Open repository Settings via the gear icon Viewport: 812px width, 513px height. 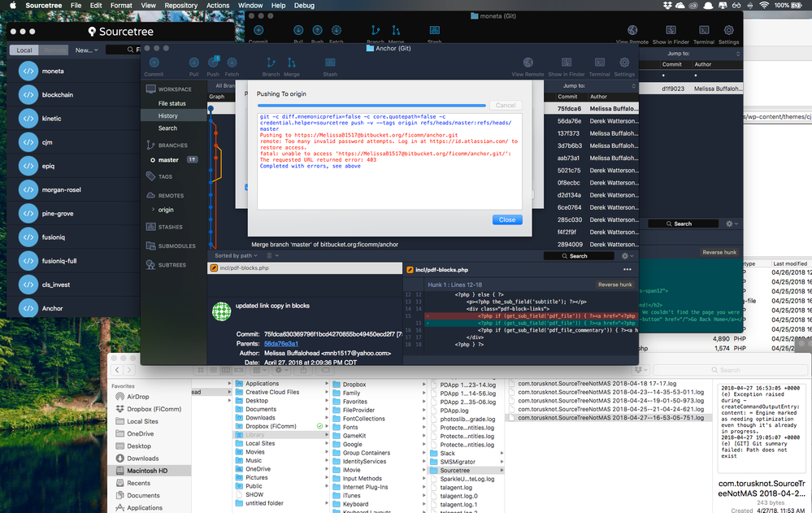(623, 63)
